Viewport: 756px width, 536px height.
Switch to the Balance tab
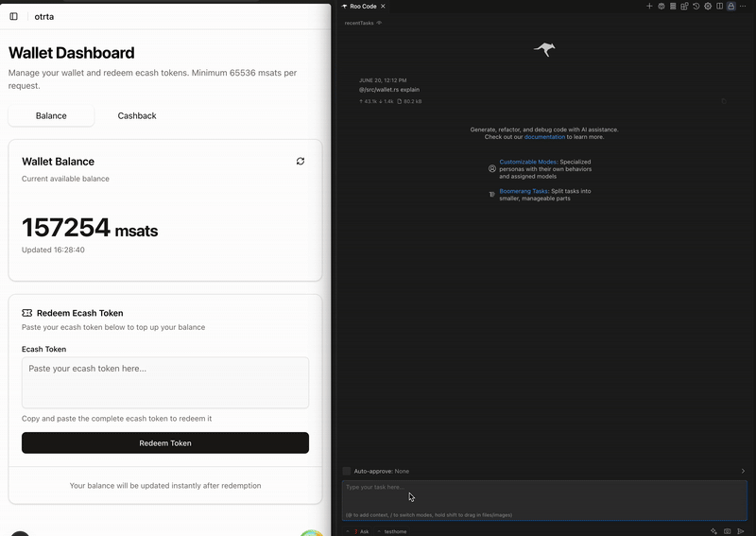51,115
